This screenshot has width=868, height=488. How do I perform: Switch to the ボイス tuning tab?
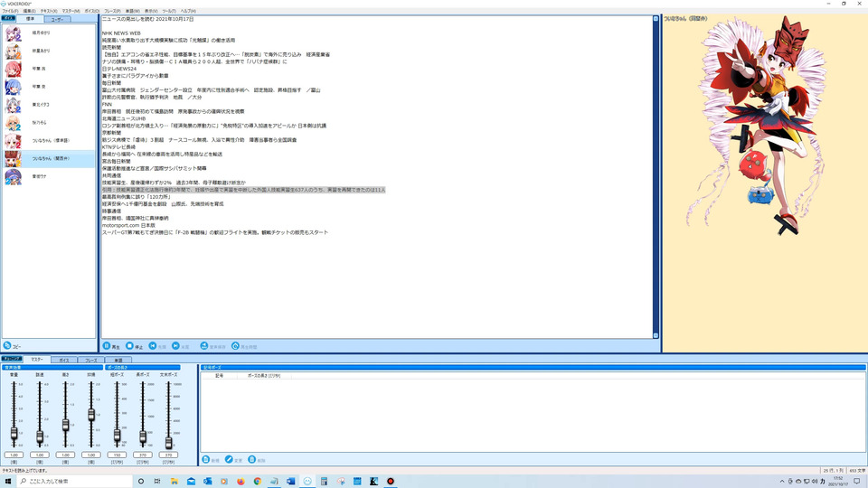pyautogui.click(x=64, y=361)
